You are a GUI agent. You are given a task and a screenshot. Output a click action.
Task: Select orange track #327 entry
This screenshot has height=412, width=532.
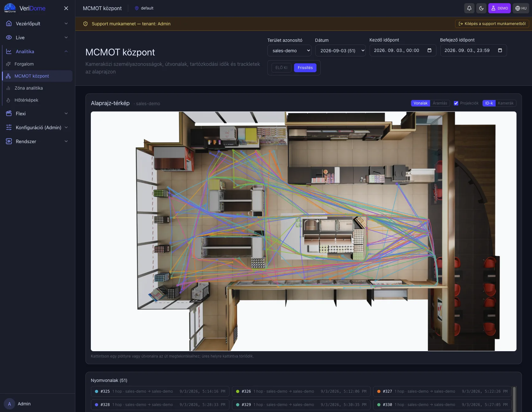click(442, 391)
